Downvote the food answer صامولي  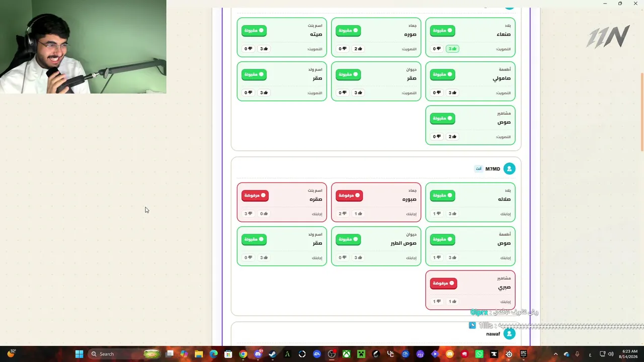point(437,93)
